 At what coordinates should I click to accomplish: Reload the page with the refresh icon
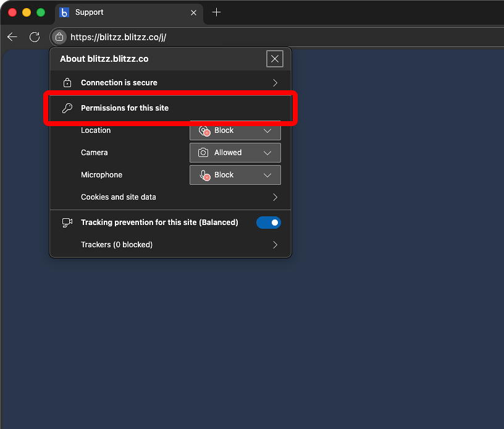(x=35, y=37)
